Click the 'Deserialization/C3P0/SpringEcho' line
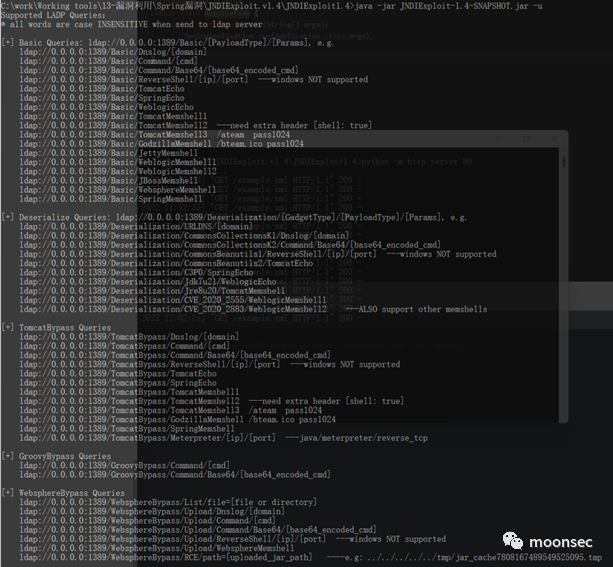Screen dimensions: 613x567 coord(136,273)
